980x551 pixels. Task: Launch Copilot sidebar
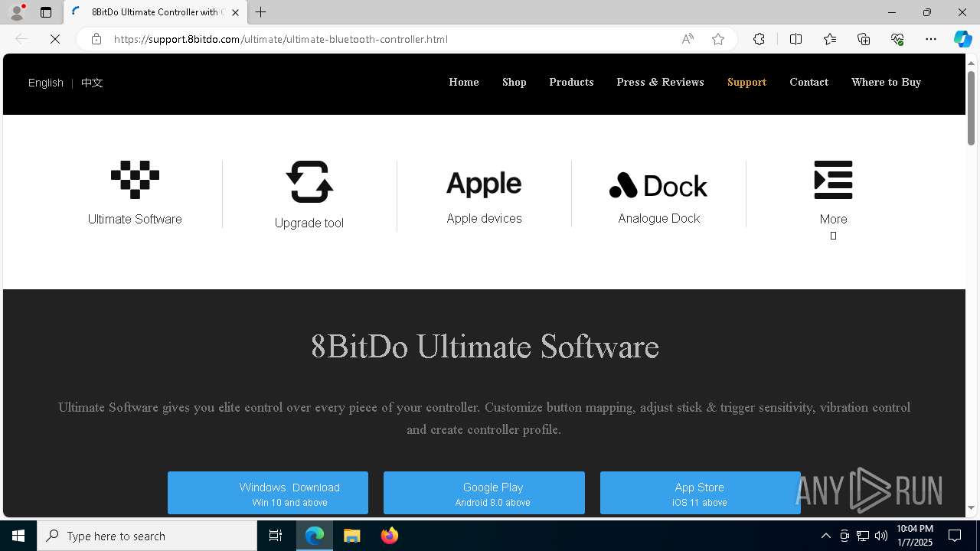click(962, 39)
